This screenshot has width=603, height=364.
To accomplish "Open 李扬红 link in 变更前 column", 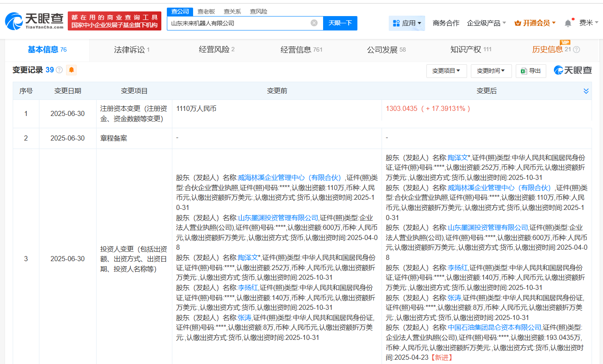I will 248,288.
